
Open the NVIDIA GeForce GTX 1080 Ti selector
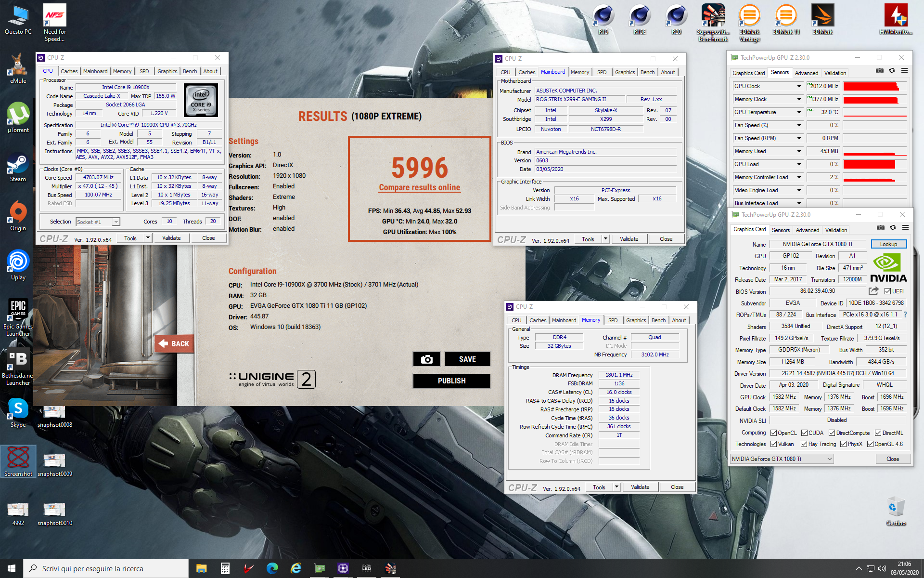click(782, 459)
